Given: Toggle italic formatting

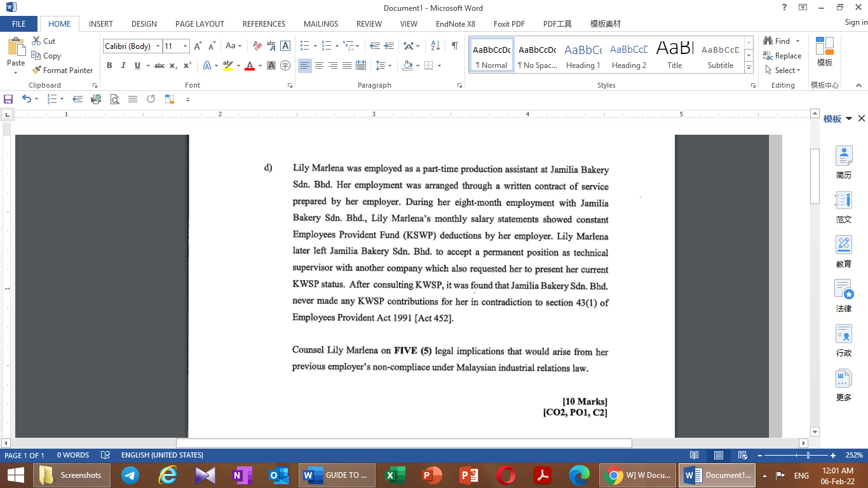Looking at the screenshot, I should coord(123,65).
